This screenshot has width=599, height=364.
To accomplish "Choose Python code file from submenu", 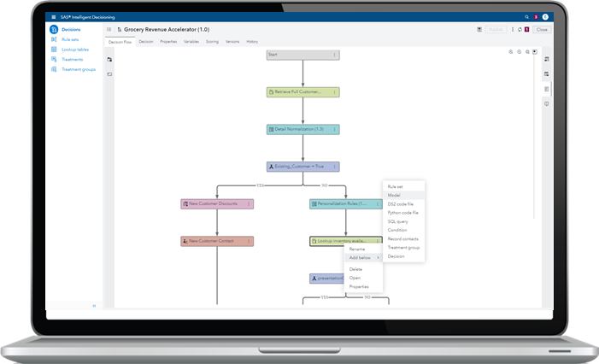I will point(402,213).
